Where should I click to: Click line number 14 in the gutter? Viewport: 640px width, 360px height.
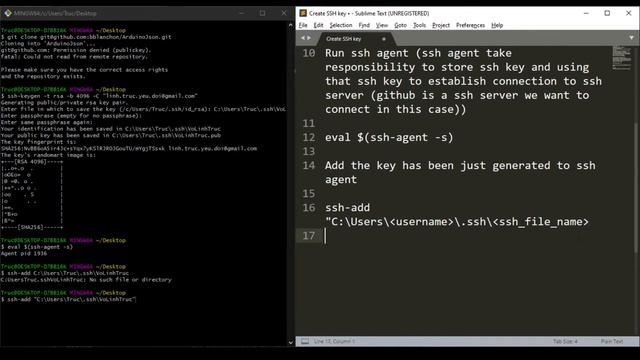pos(309,166)
